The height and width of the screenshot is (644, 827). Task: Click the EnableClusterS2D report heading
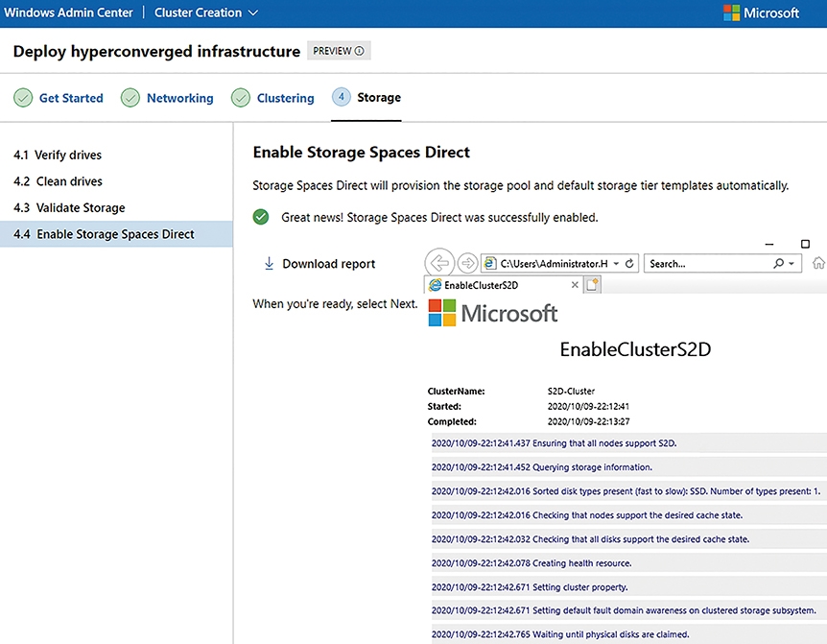click(x=635, y=349)
